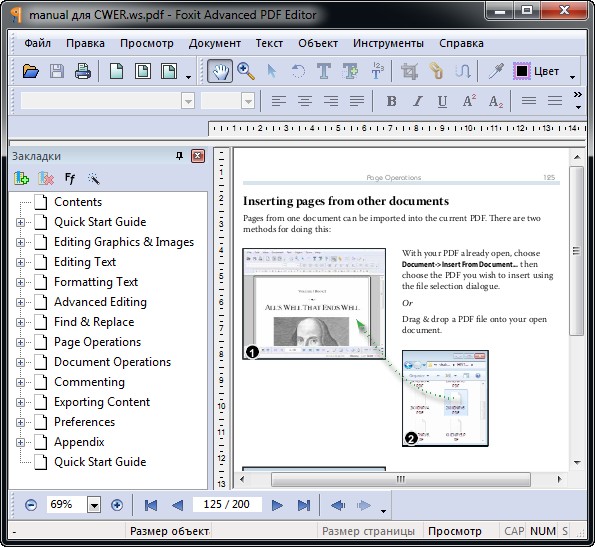Close the Закладки panel
Screen dimensions: 595x547
click(x=198, y=156)
